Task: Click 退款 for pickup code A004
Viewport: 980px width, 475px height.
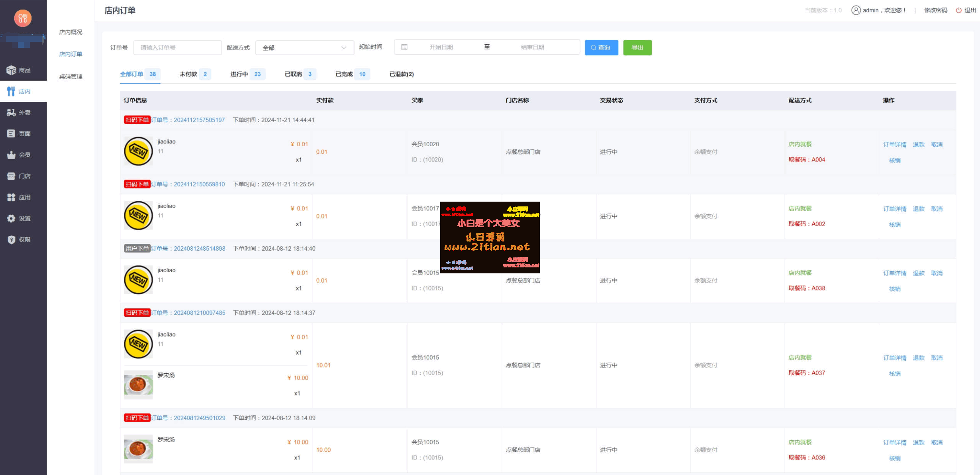Action: (919, 145)
